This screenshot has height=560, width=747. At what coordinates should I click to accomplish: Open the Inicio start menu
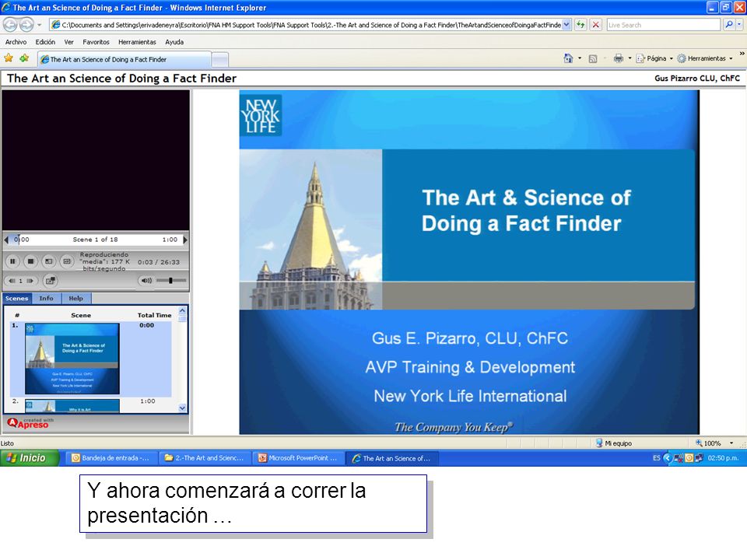[x=30, y=458]
